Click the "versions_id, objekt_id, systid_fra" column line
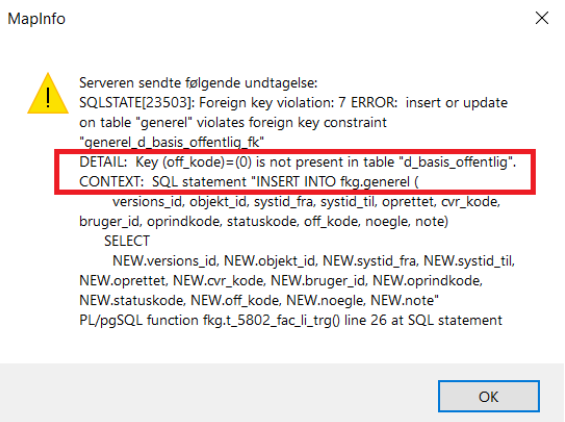The width and height of the screenshot is (565, 422). 306,201
